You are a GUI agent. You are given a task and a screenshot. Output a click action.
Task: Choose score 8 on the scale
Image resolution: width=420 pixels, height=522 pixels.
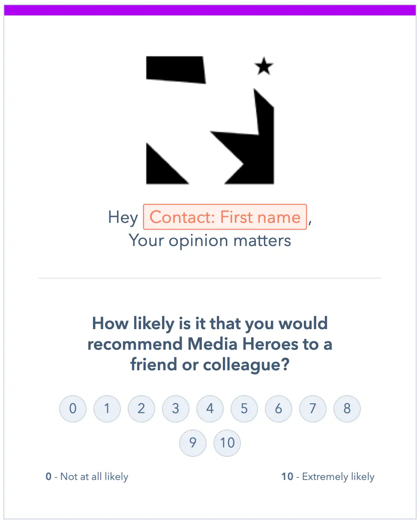pyautogui.click(x=347, y=408)
